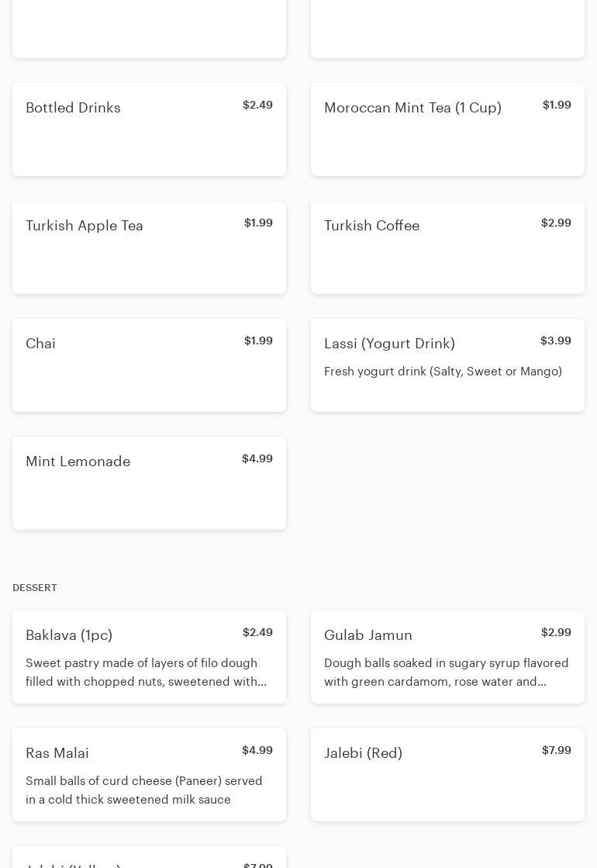Open the Turkish Coffee item
597x868 pixels.
click(x=447, y=247)
